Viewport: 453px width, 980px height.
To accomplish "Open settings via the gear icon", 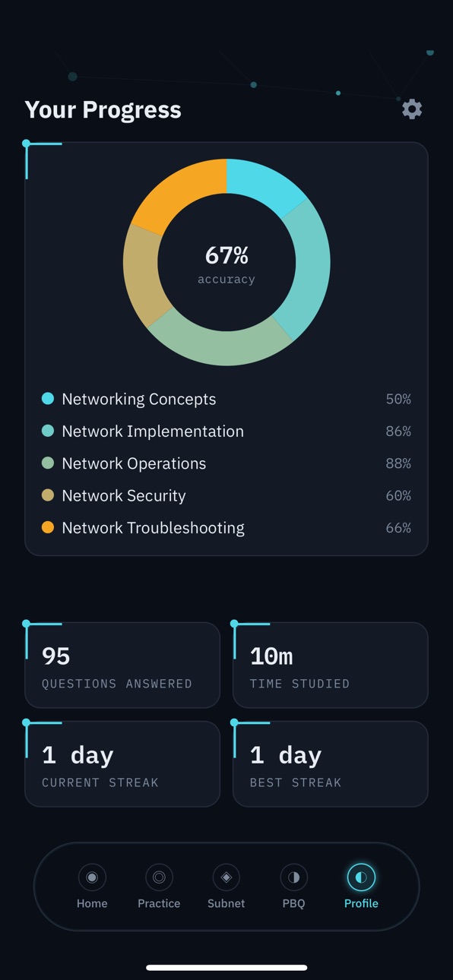I will [x=412, y=109].
